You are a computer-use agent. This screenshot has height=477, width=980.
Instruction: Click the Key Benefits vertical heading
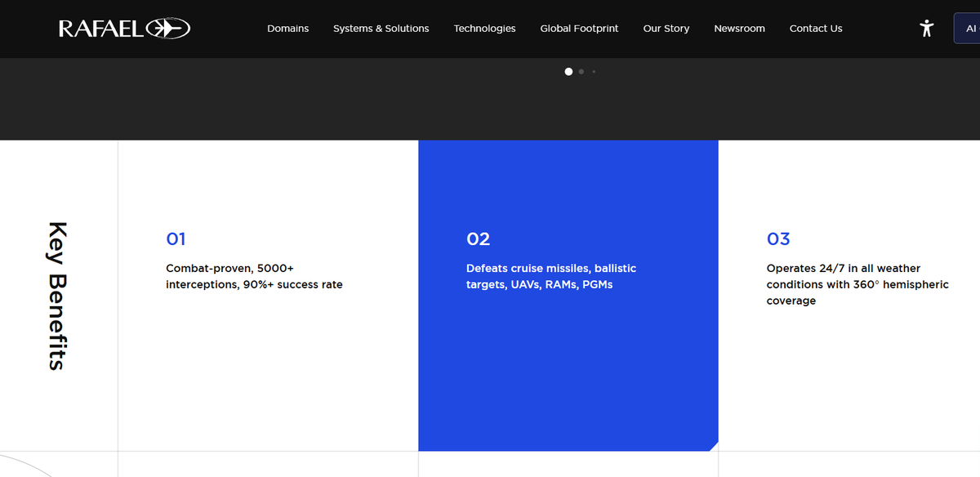click(57, 296)
